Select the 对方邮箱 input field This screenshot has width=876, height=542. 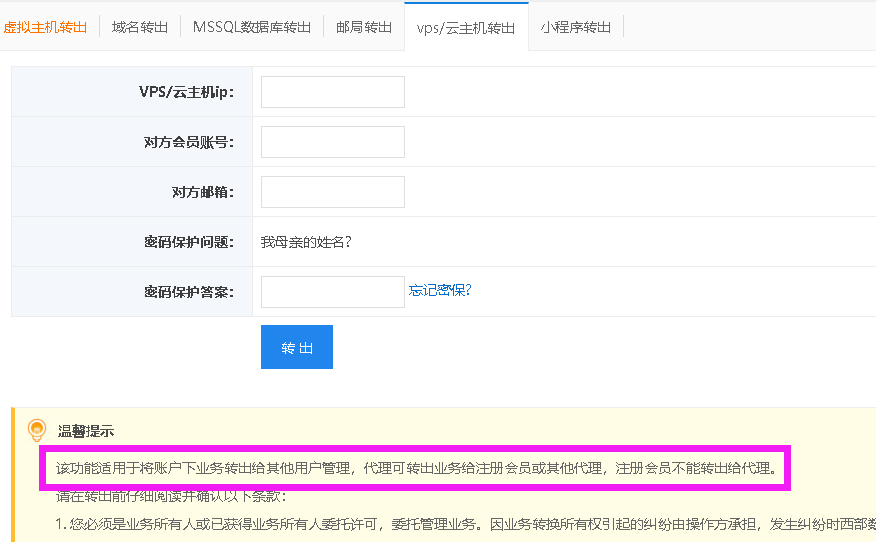[332, 192]
